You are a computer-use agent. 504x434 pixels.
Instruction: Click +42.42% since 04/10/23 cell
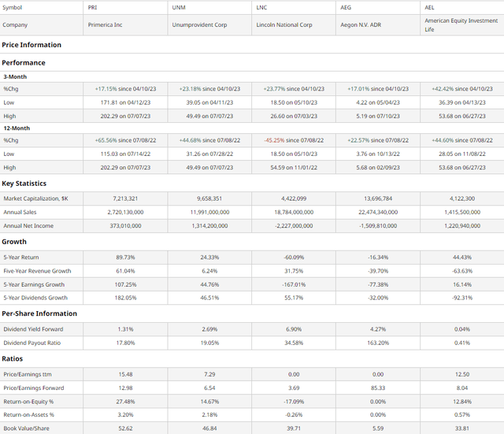462,89
